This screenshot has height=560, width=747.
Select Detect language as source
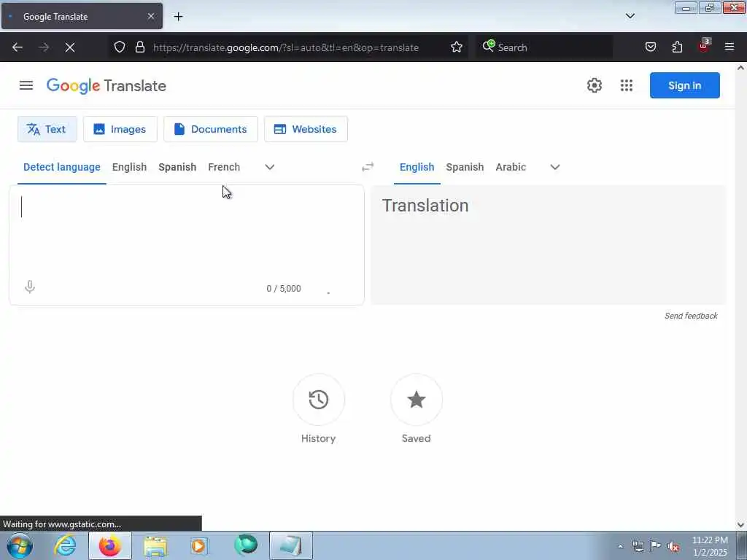click(62, 167)
